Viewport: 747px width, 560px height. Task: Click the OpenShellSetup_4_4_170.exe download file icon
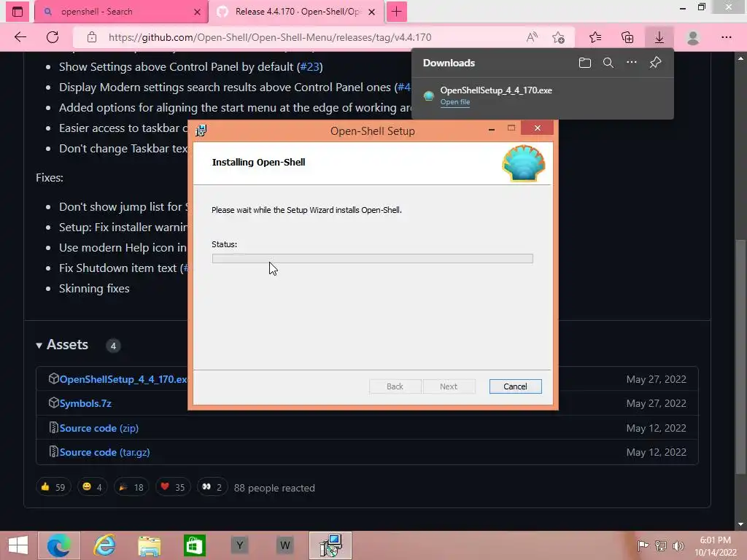429,96
